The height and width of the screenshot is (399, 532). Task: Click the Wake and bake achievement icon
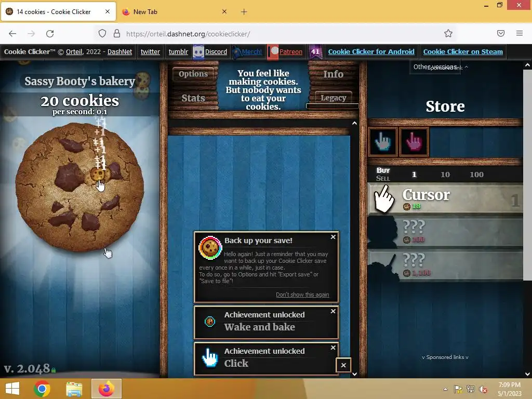coord(210,321)
